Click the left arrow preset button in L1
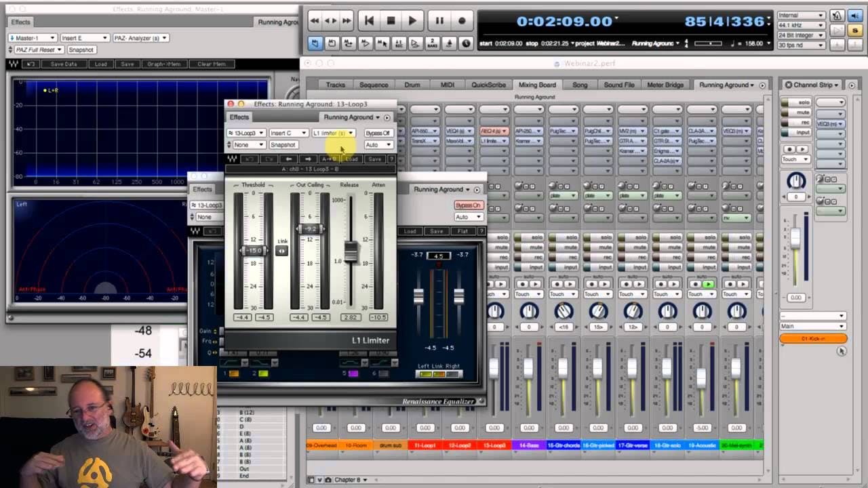Viewport: 868px width, 488px height. (x=290, y=159)
